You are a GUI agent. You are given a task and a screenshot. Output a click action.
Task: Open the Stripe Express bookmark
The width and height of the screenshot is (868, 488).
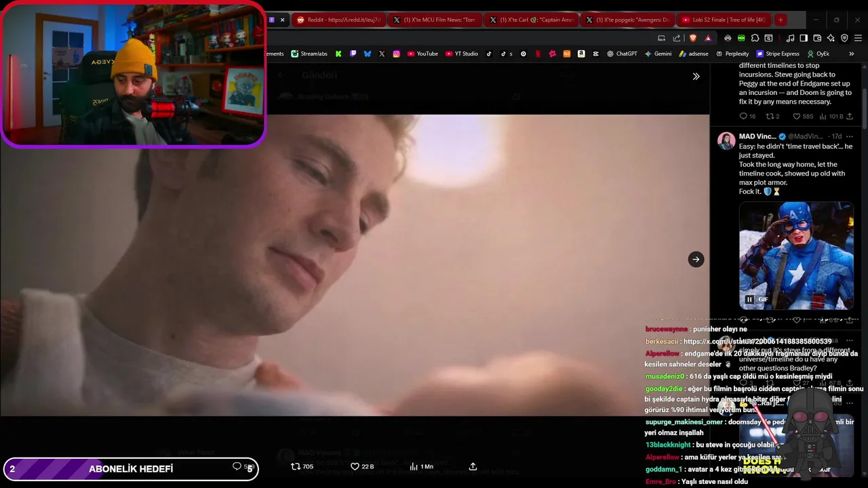pos(778,54)
